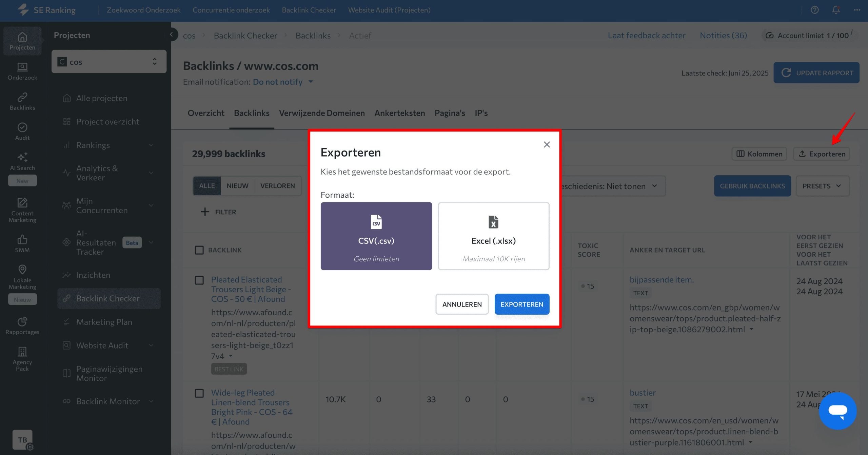This screenshot has width=868, height=455.
Task: Open Lokale Marketing pin icon
Action: pyautogui.click(x=22, y=270)
